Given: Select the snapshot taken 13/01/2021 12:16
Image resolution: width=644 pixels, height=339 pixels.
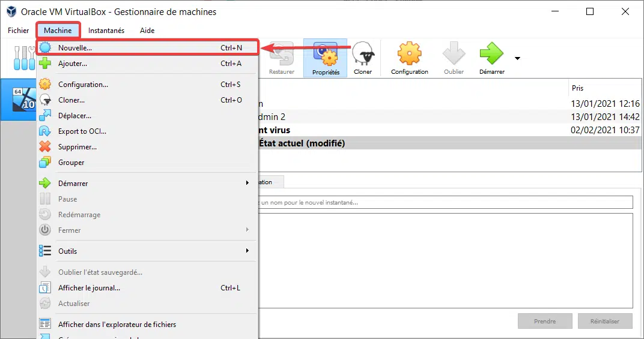Looking at the screenshot, I should [450, 104].
